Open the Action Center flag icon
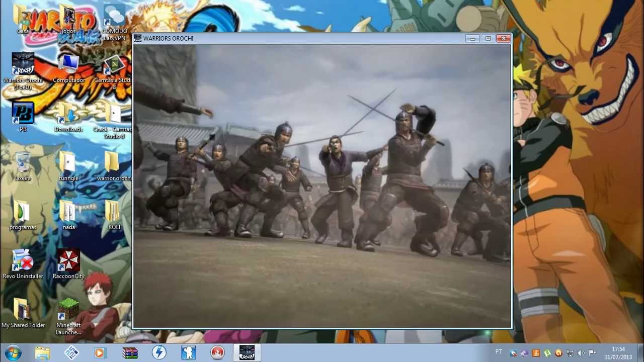This screenshot has height=362, width=644. [592, 353]
